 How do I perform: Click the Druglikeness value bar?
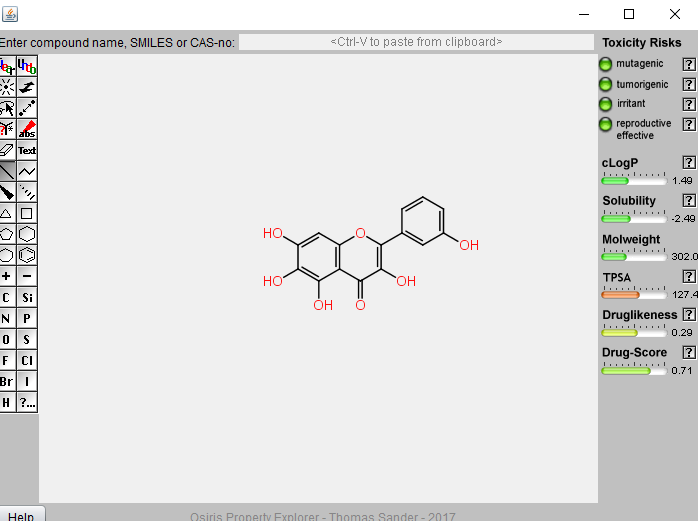point(634,333)
